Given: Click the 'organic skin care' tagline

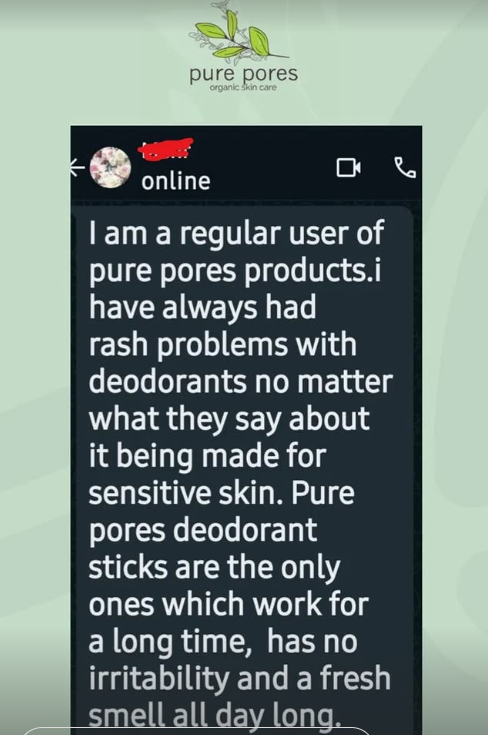Looking at the screenshot, I should [x=243, y=87].
